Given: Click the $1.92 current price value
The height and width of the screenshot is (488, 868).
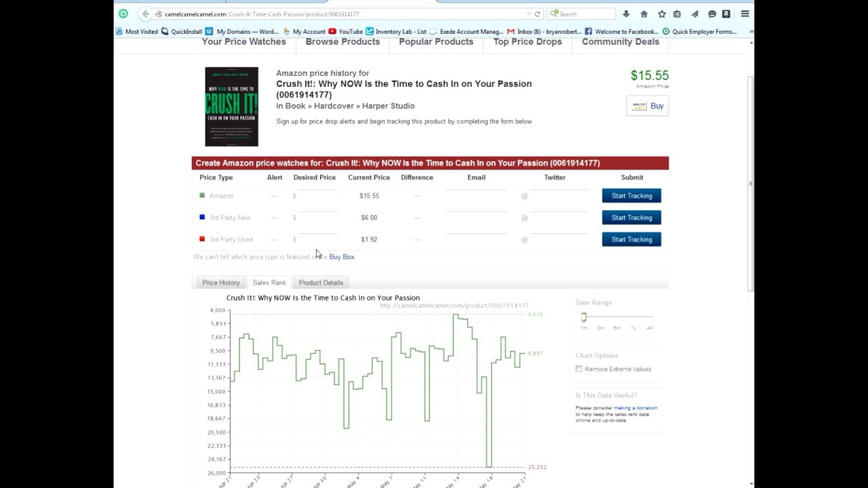Looking at the screenshot, I should pos(369,239).
